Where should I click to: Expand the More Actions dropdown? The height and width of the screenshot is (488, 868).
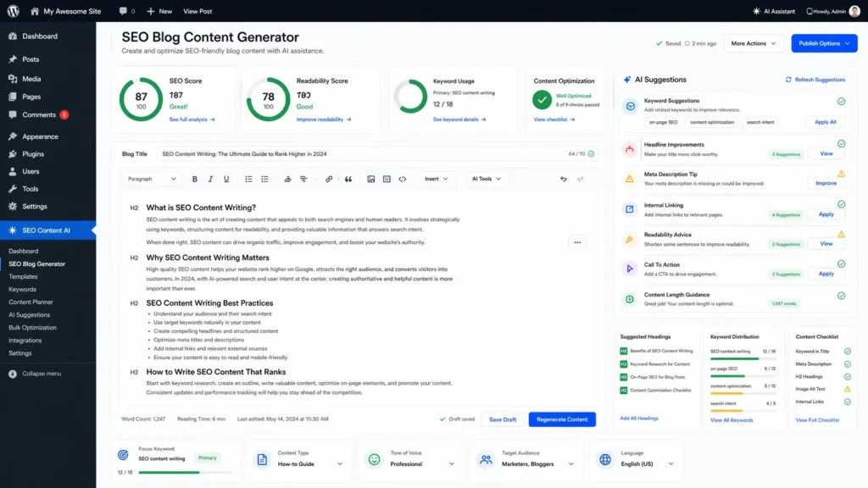[x=754, y=43]
